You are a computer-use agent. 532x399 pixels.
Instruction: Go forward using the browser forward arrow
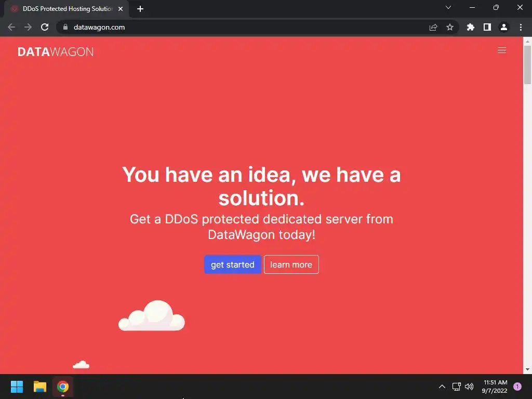coord(28,27)
